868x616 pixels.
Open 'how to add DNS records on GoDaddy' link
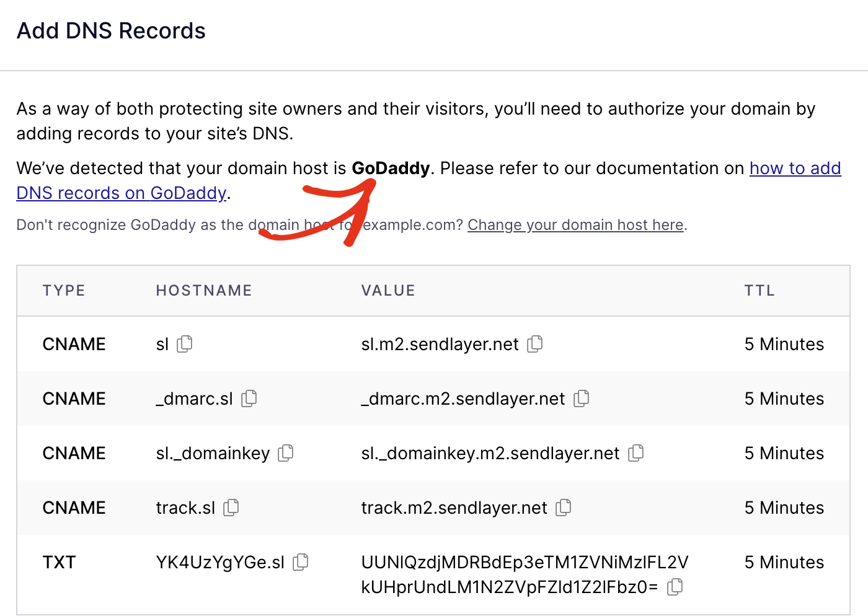point(795,169)
